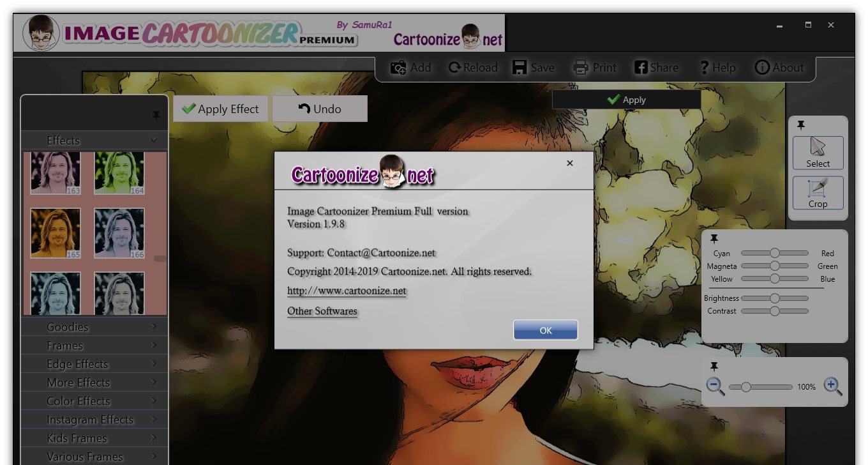The width and height of the screenshot is (868, 465).
Task: Activate the Crop tool
Action: (818, 193)
